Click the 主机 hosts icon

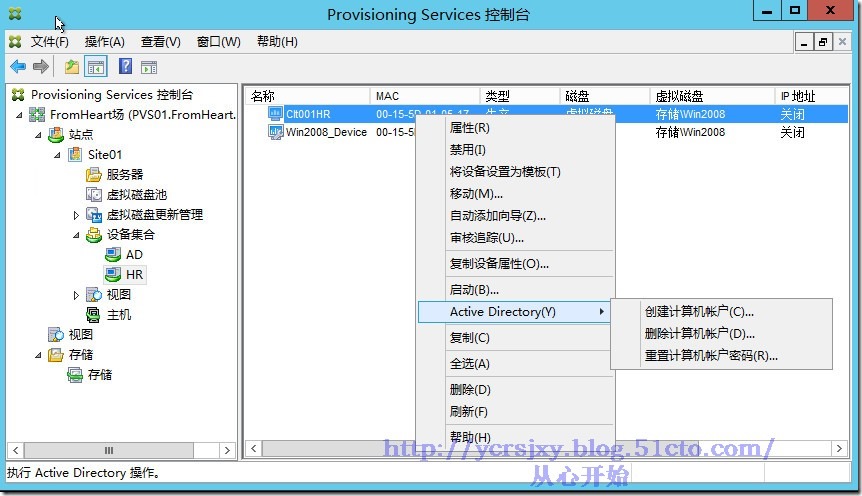pos(93,315)
